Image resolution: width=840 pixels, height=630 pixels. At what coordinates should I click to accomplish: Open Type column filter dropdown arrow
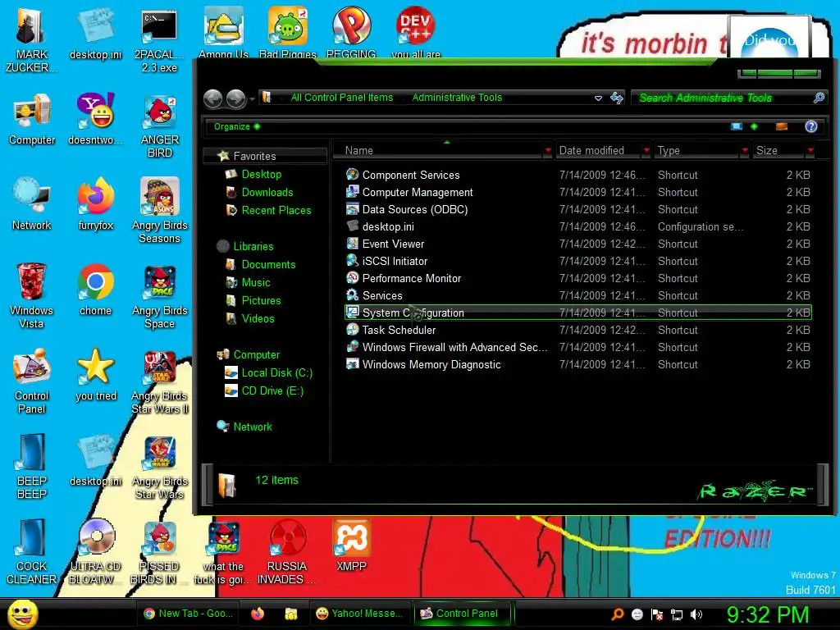tap(744, 151)
